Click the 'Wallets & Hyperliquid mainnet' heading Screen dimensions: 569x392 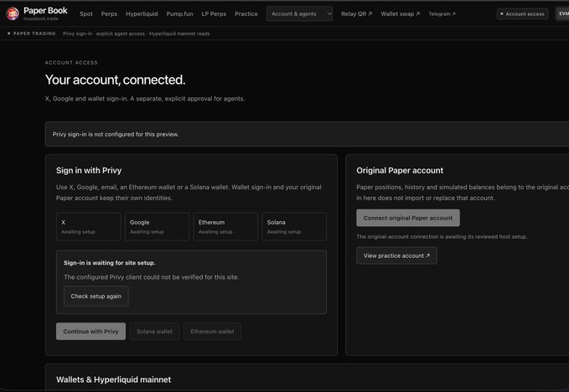point(114,379)
